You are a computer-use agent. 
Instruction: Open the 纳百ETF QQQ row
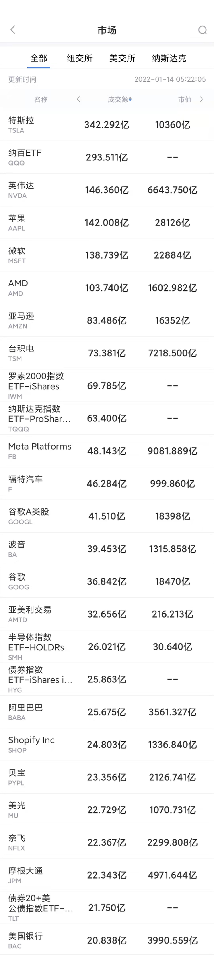coord(107,158)
